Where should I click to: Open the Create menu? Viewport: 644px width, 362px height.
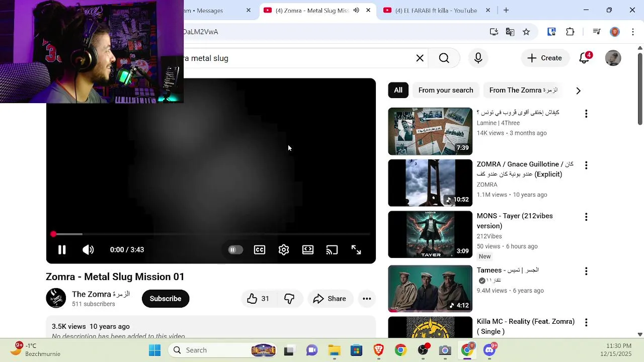click(544, 58)
